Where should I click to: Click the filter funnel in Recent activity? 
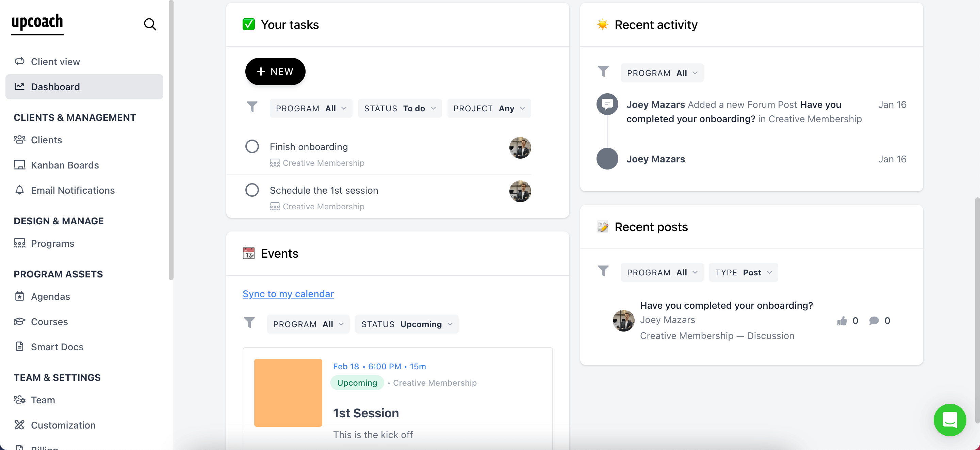pos(603,71)
